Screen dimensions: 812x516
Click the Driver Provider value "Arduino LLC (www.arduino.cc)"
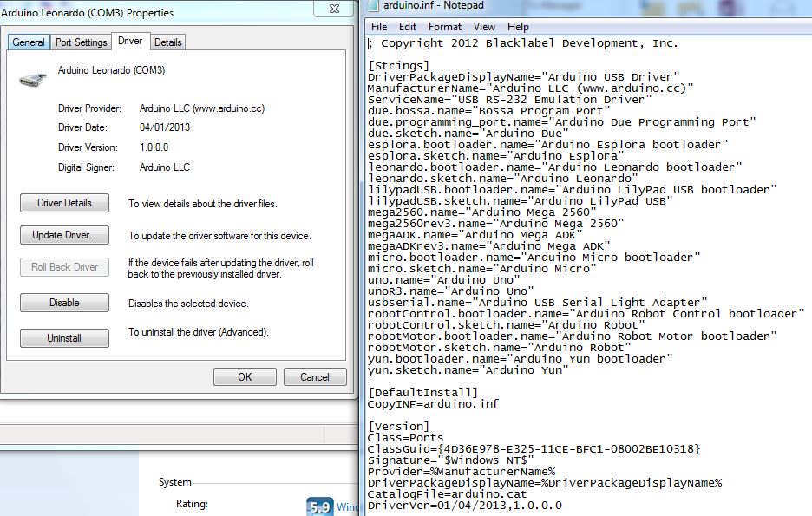coord(202,108)
